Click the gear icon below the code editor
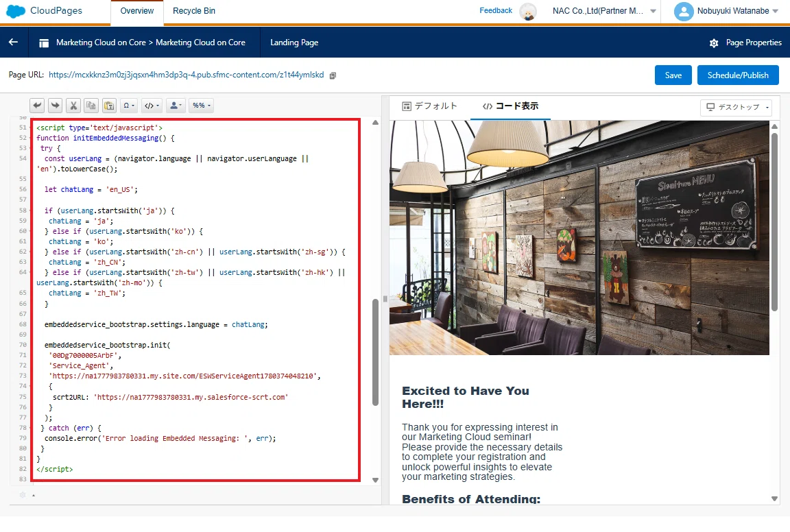This screenshot has height=532, width=790. click(x=23, y=495)
